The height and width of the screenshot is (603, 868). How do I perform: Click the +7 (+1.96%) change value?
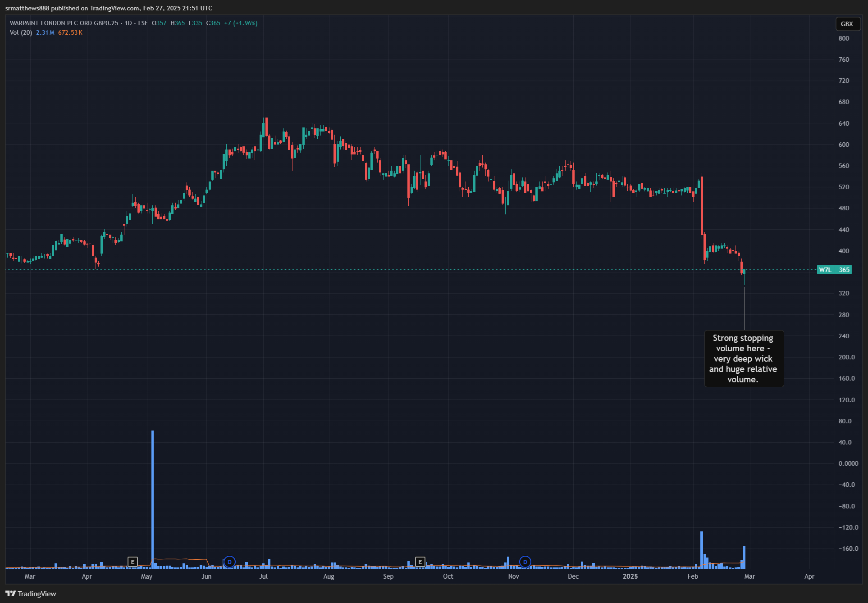(x=241, y=23)
